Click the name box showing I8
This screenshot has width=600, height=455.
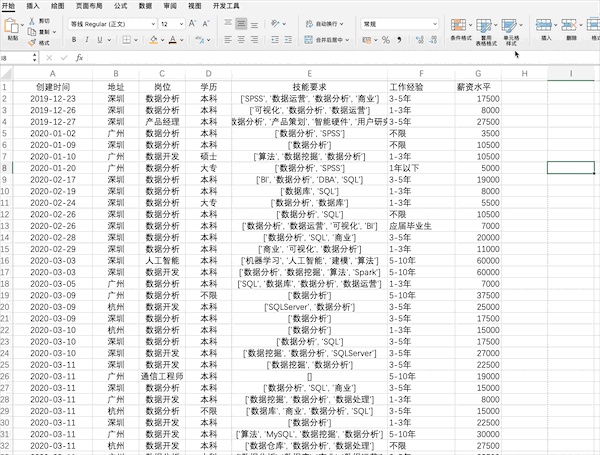17,58
